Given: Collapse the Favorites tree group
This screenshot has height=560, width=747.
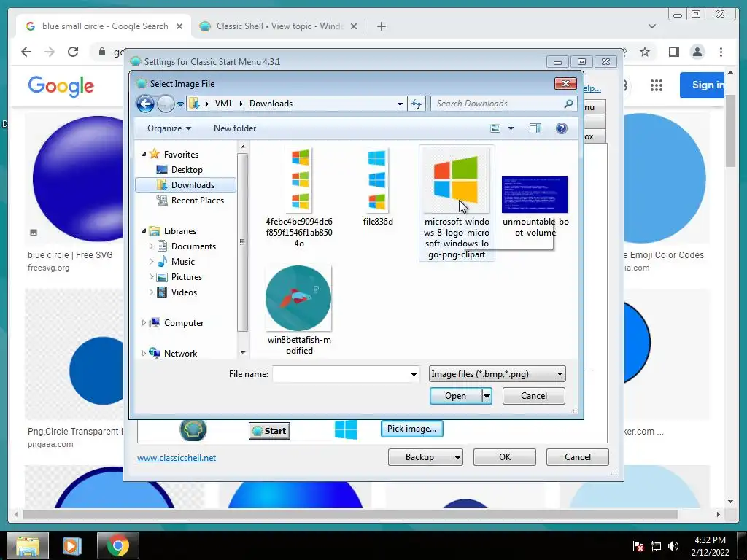Looking at the screenshot, I should pos(144,155).
